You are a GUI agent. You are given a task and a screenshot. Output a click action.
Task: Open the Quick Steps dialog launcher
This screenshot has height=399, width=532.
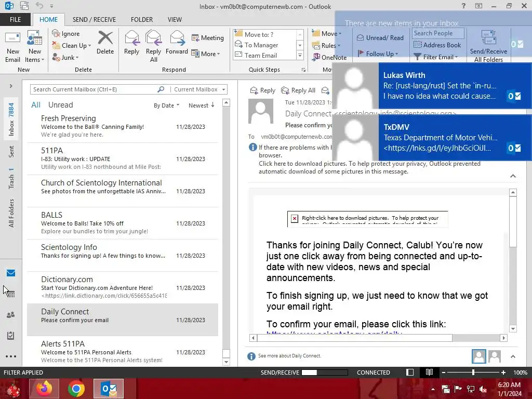point(303,70)
